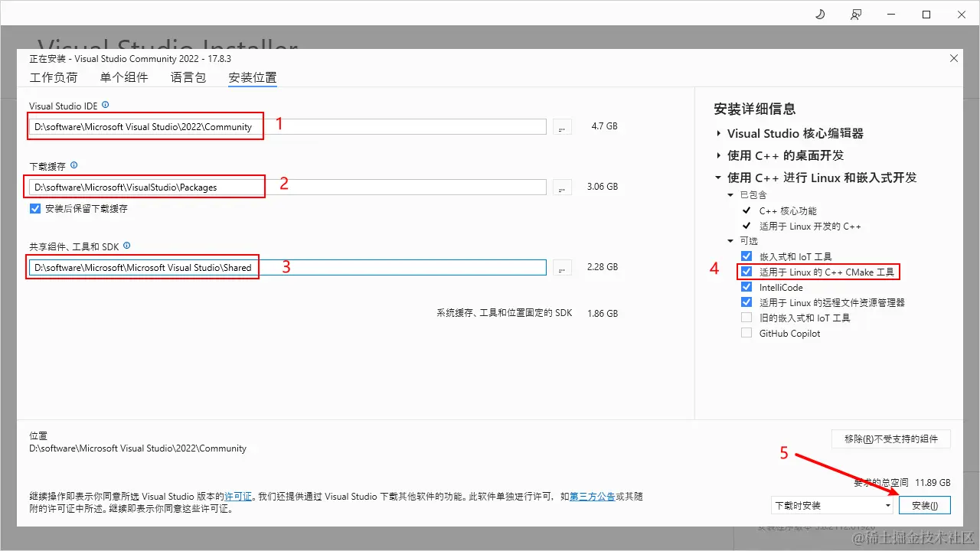Collapse 使用 C++ 进行 Linux 和嵌入式开发 section

(719, 178)
